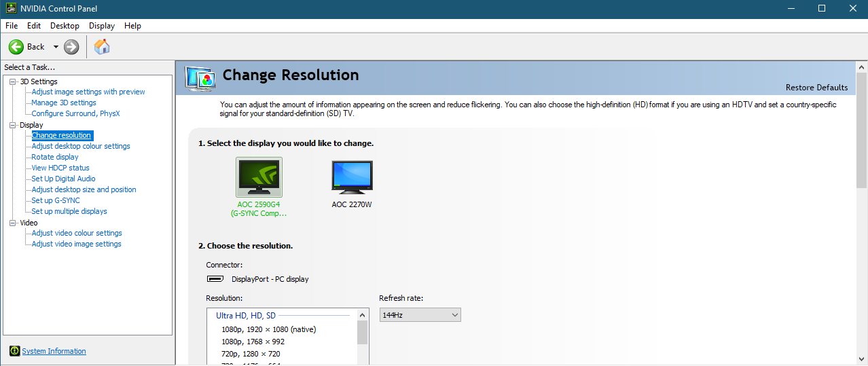Collapse the 3D Settings tree node

[12, 81]
